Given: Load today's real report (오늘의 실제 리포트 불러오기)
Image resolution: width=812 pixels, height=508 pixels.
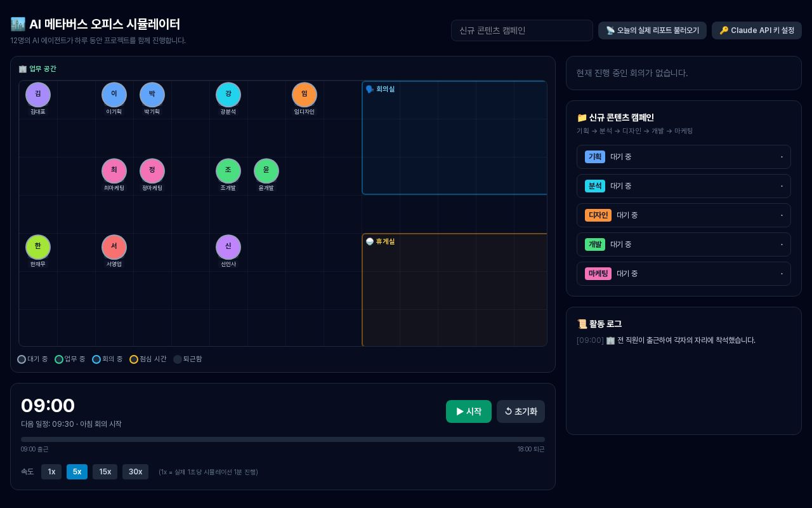Looking at the screenshot, I should tap(652, 30).
